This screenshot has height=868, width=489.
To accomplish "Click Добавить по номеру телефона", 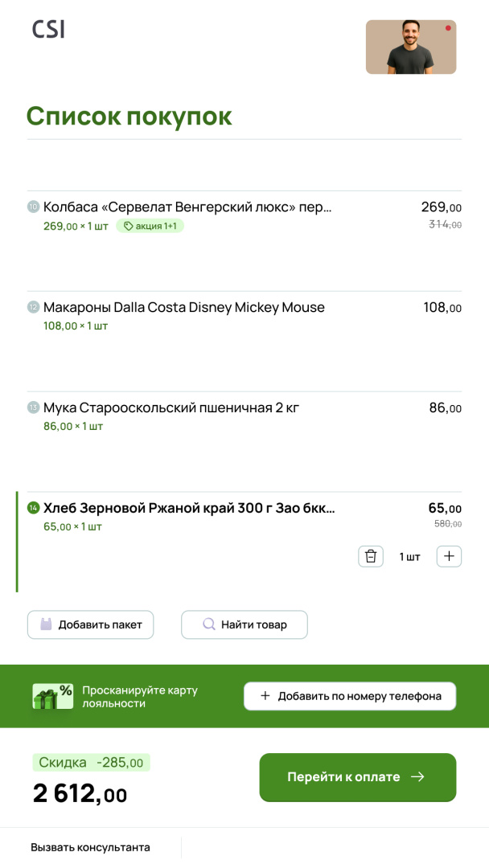I will tap(350, 696).
